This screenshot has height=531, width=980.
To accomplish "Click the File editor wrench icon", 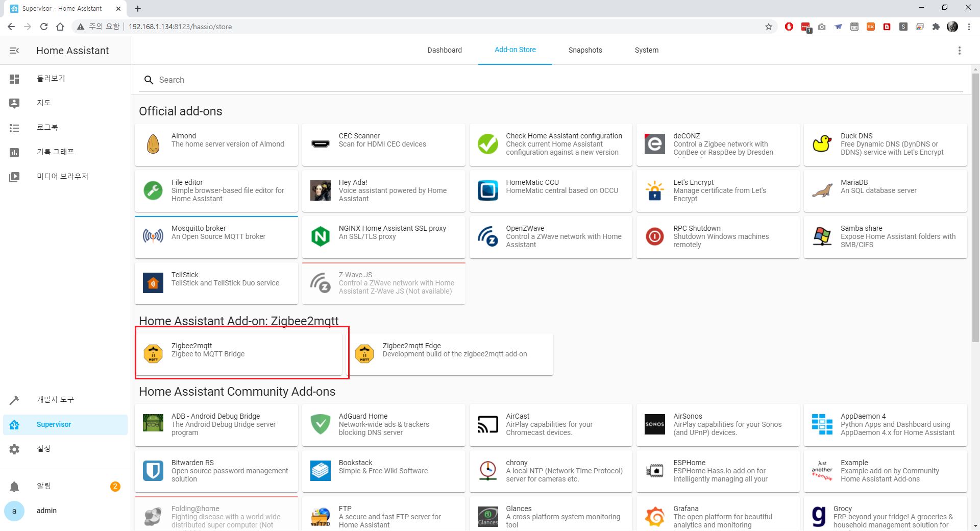I will point(153,190).
